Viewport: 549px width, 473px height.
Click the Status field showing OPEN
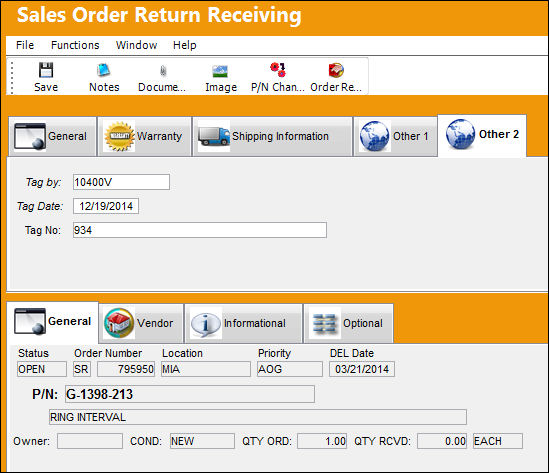click(x=42, y=369)
